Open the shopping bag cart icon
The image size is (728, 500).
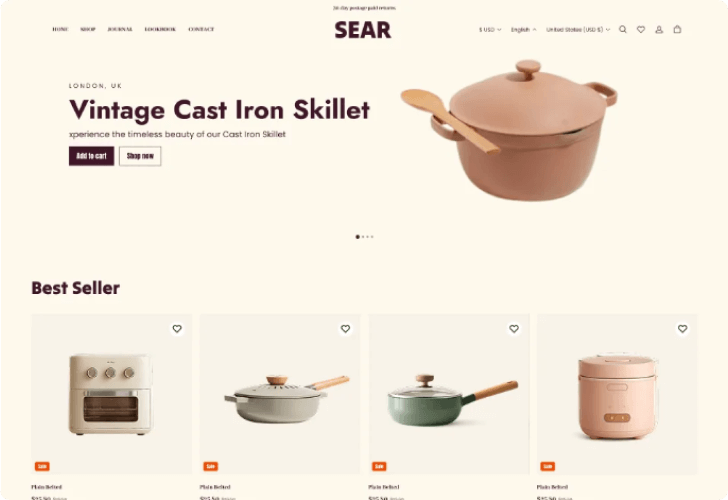point(677,29)
